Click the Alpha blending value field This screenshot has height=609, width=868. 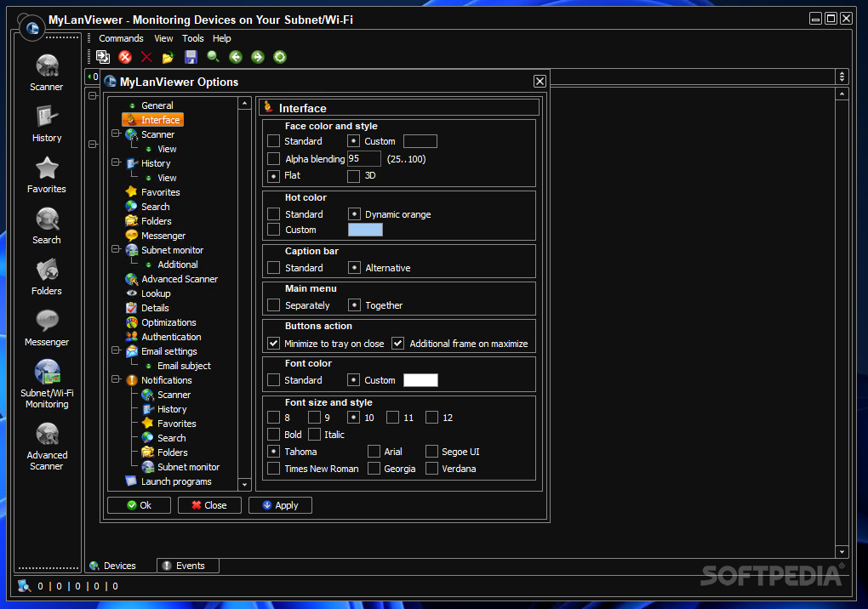point(363,159)
